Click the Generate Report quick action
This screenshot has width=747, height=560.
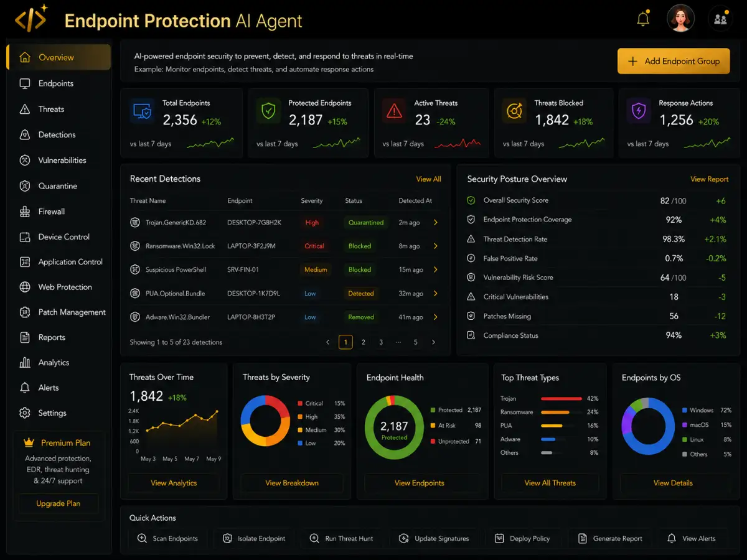coord(610,538)
